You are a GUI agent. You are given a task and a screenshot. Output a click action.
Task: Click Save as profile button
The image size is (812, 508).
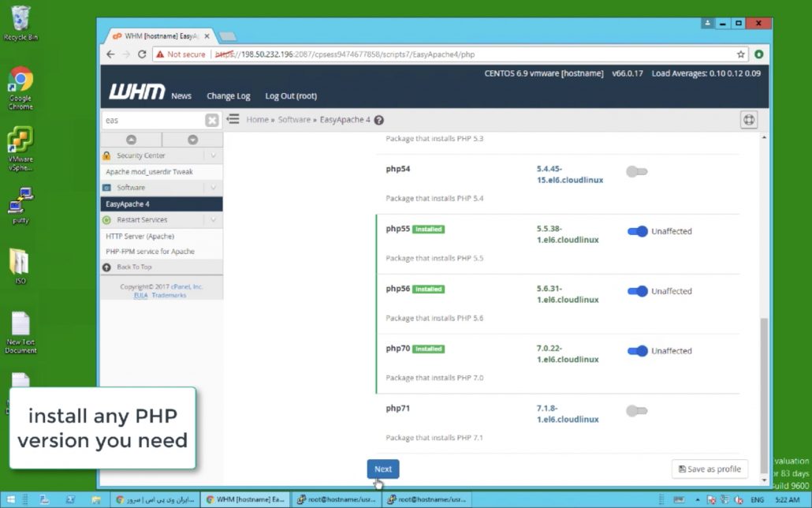[709, 469]
